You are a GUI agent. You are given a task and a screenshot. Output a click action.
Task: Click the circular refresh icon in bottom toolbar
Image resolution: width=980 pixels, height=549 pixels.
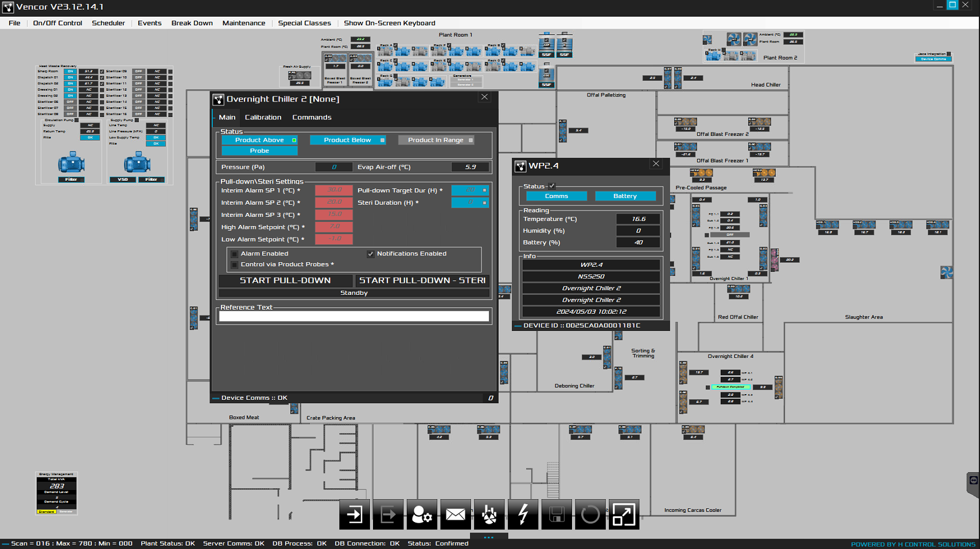point(590,515)
